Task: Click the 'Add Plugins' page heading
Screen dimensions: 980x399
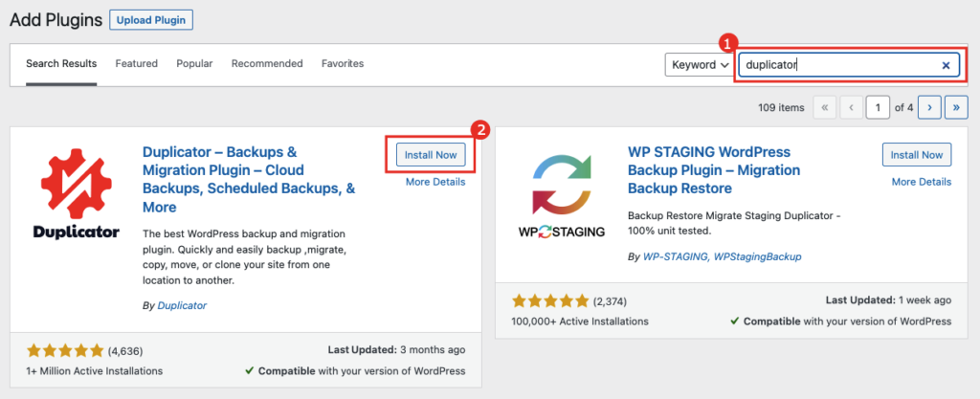Action: point(56,20)
